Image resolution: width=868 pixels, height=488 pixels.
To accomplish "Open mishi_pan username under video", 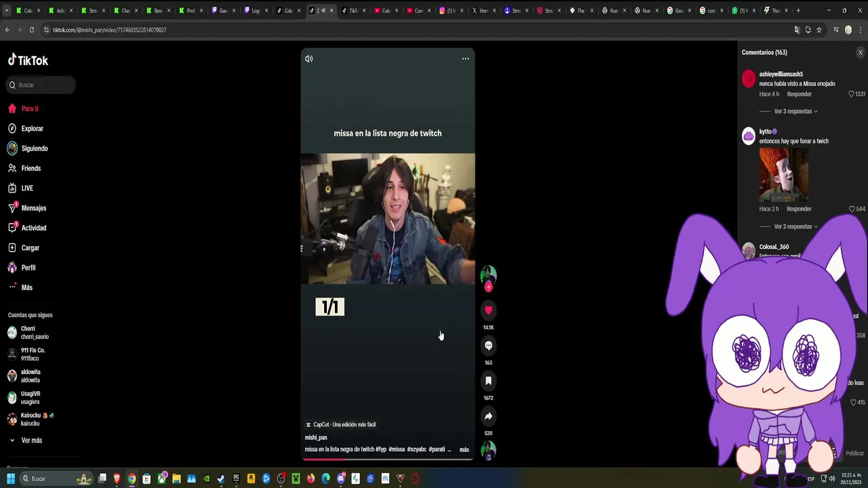I will pos(316,438).
